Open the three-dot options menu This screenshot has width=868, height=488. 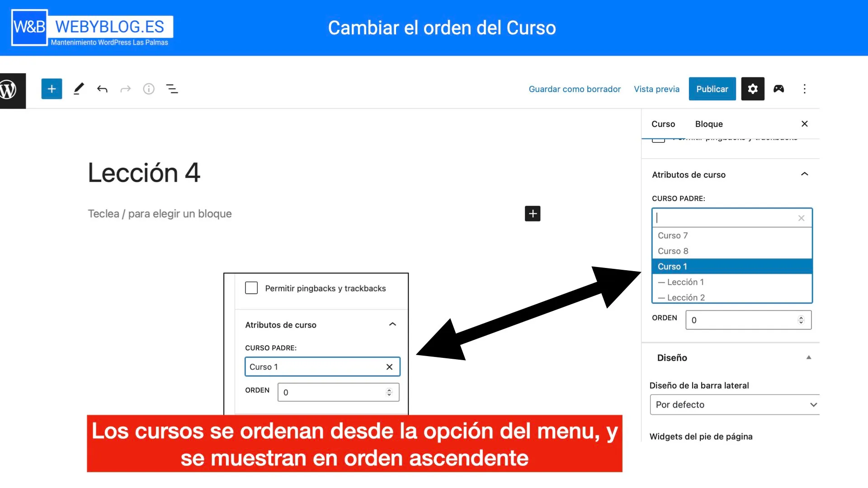804,89
